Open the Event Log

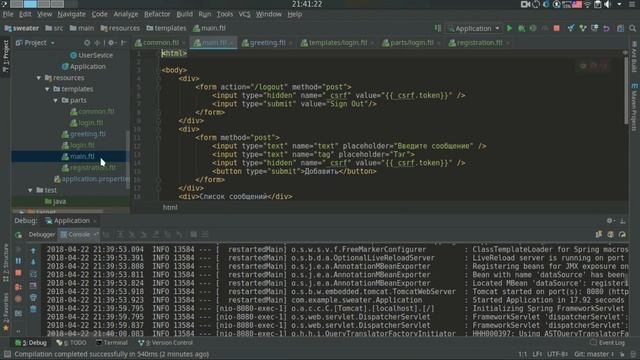click(607, 343)
